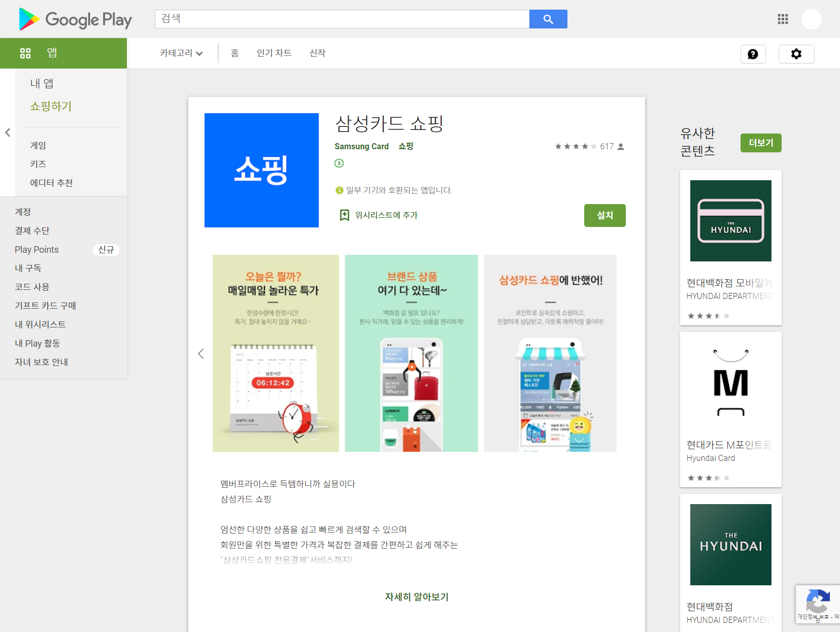The width and height of the screenshot is (840, 632).
Task: Click the blue search magnifier button
Action: [548, 19]
